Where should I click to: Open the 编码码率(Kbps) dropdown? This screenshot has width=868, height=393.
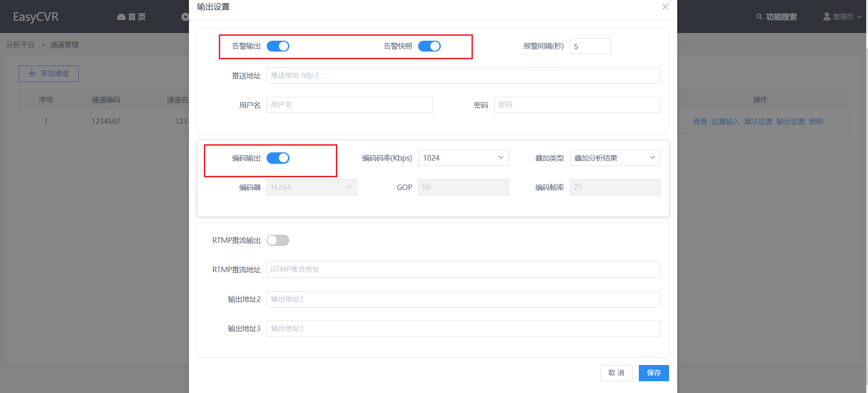pos(463,158)
